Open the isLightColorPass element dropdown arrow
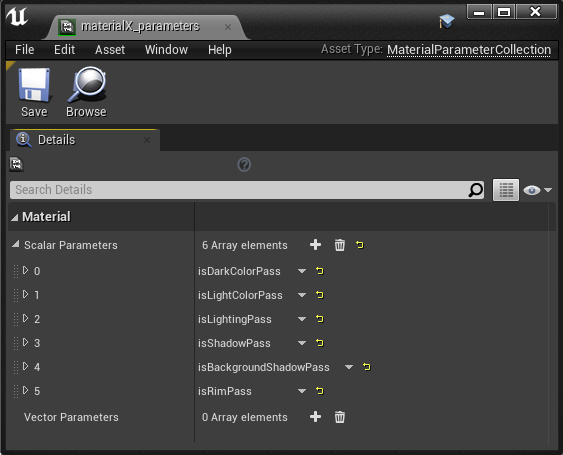 (x=302, y=295)
